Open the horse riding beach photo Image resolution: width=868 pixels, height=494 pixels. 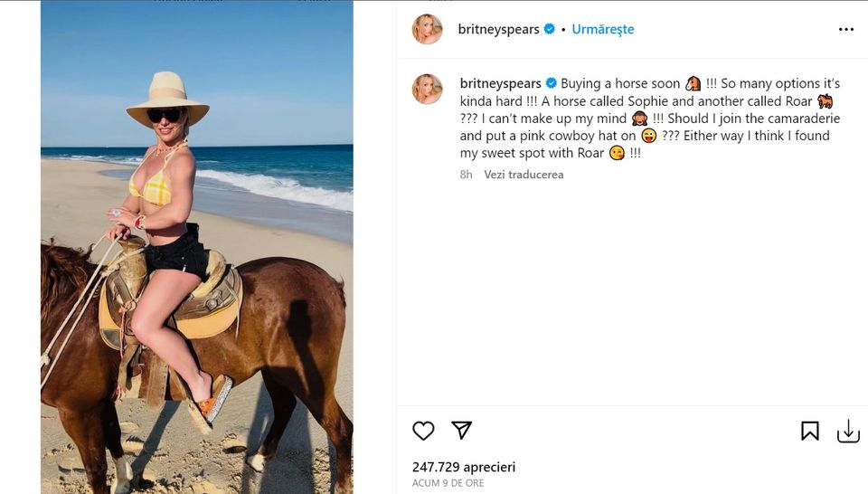tap(196, 247)
